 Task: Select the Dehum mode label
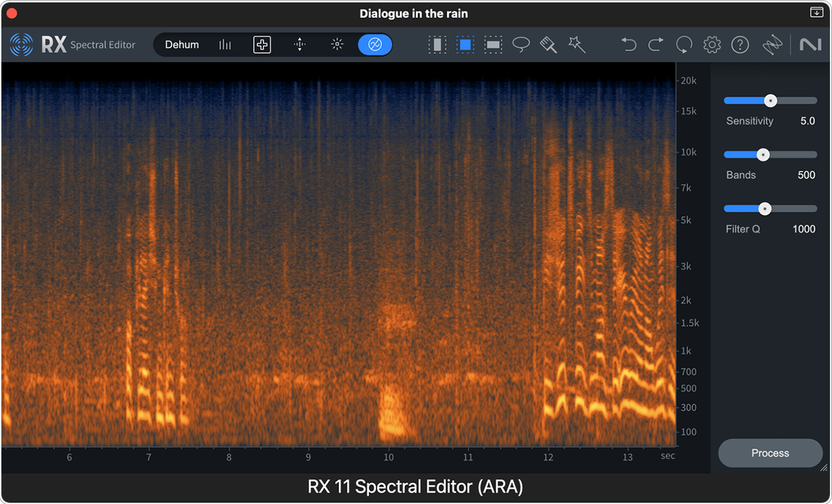[182, 45]
